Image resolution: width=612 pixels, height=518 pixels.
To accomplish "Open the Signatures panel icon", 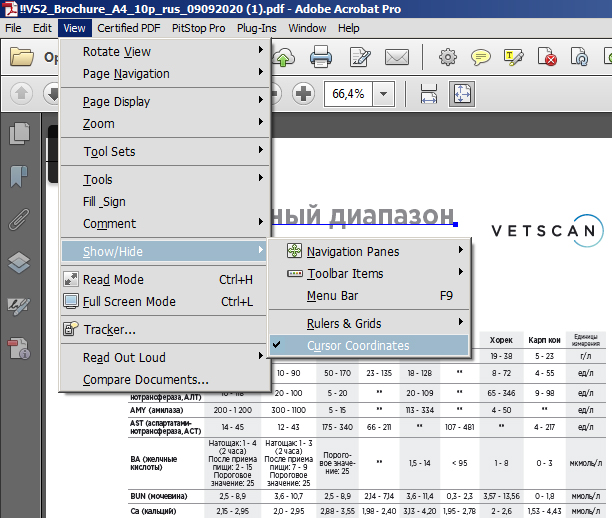I will point(19,306).
